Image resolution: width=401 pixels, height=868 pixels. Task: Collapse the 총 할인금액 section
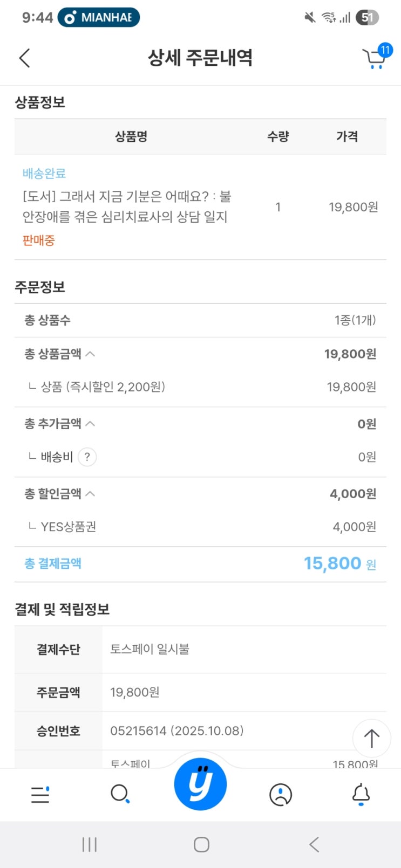coord(90,494)
